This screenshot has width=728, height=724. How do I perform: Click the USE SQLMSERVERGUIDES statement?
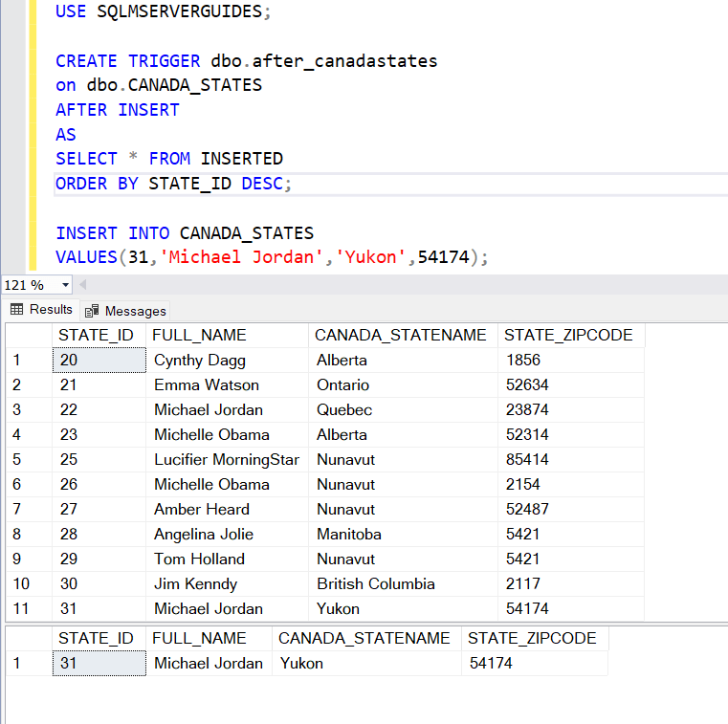tap(163, 11)
